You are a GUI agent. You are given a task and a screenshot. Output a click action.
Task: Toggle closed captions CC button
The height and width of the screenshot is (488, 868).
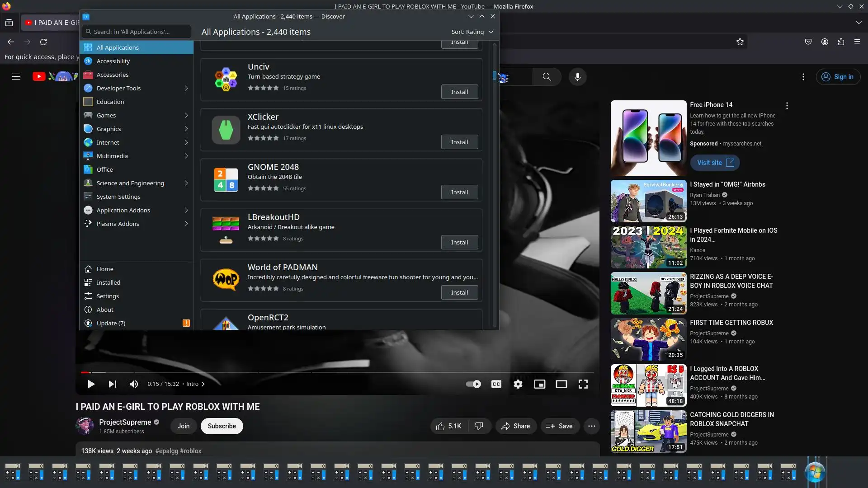[x=496, y=384]
